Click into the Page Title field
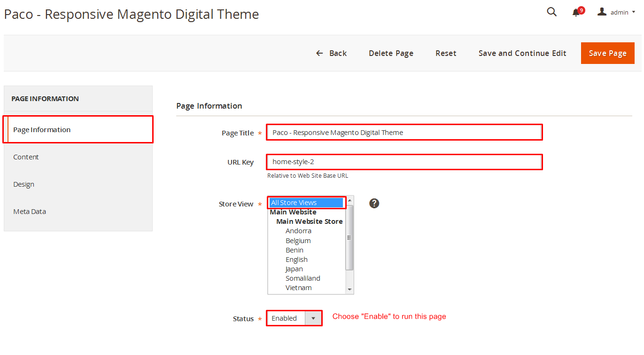 (404, 133)
